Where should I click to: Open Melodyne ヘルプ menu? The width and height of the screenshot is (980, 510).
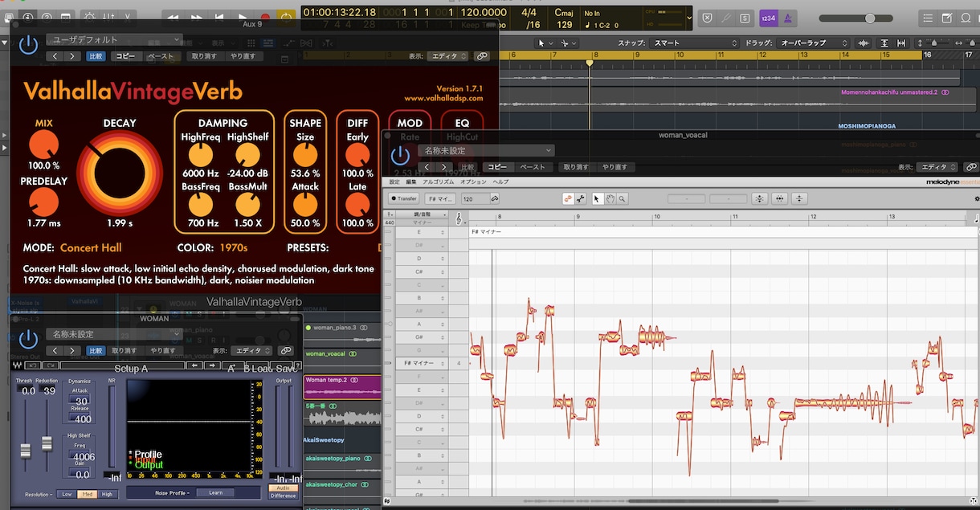(500, 182)
